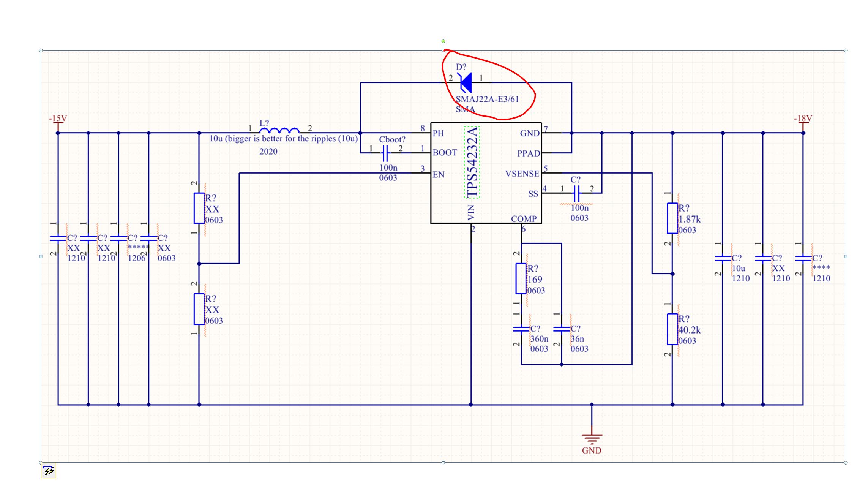The height and width of the screenshot is (487, 868).
Task: Select the bottom-left corner resize handle
Action: point(41,462)
